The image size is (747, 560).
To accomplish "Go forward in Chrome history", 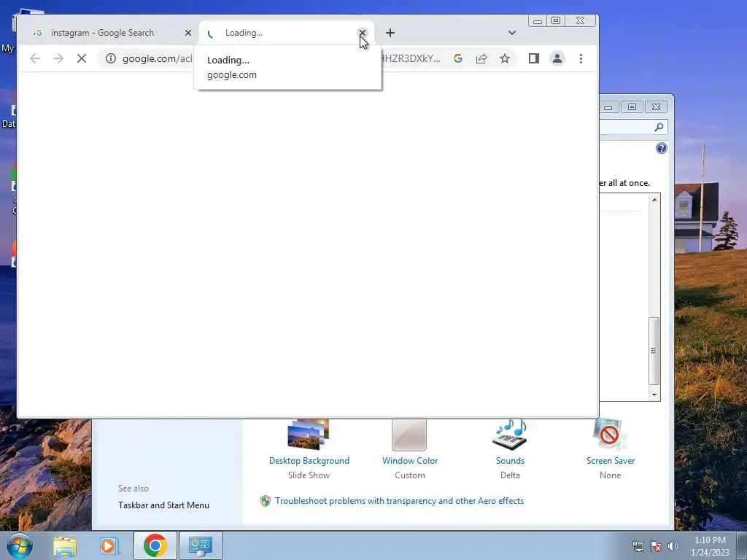I will tap(58, 58).
